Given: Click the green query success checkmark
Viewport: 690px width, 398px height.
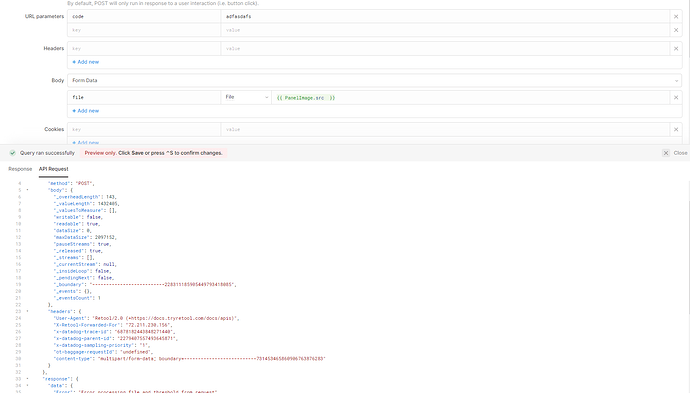Looking at the screenshot, I should click(x=13, y=153).
